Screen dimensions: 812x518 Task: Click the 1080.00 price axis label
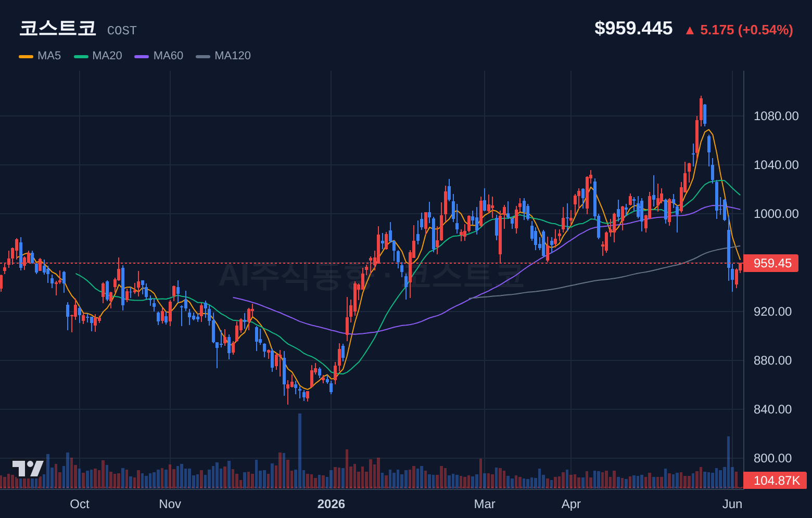pyautogui.click(x=776, y=116)
